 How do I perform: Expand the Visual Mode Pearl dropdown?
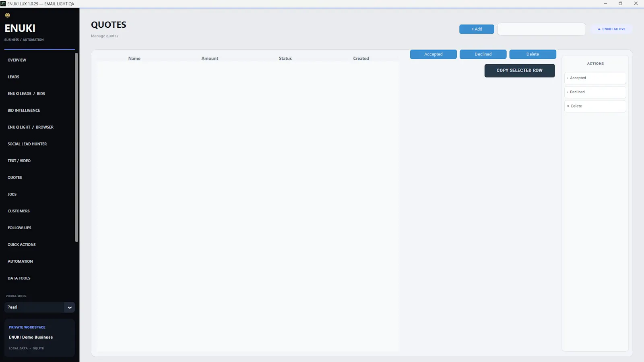coord(39,307)
